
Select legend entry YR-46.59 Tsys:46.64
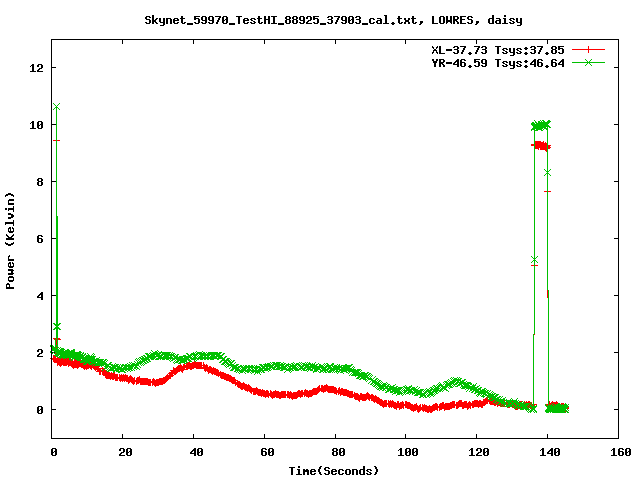click(498, 63)
